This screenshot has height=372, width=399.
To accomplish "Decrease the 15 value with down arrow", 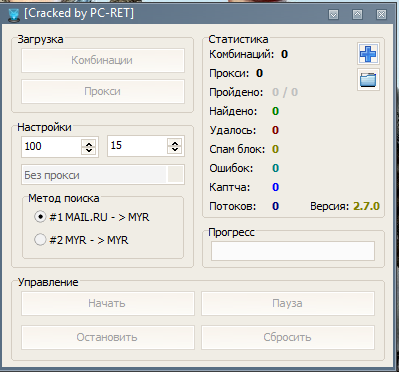I will (175, 149).
